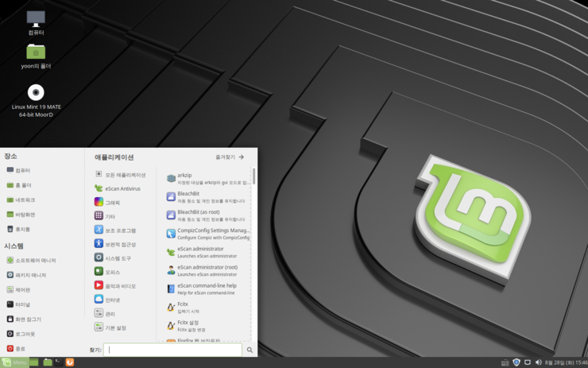Viewport: 588px width, 368px height.
Task: Click the show desktop panel icon
Action: (x=34, y=362)
